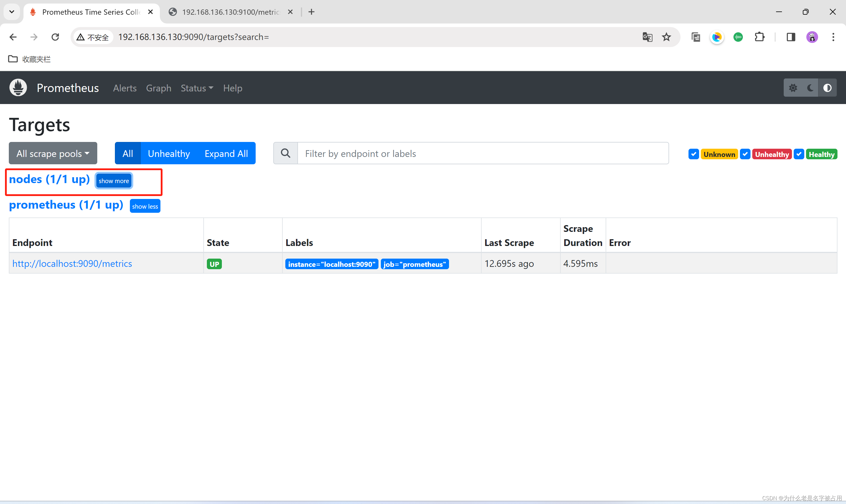Open the Alerts page
This screenshot has height=504, width=846.
(125, 88)
